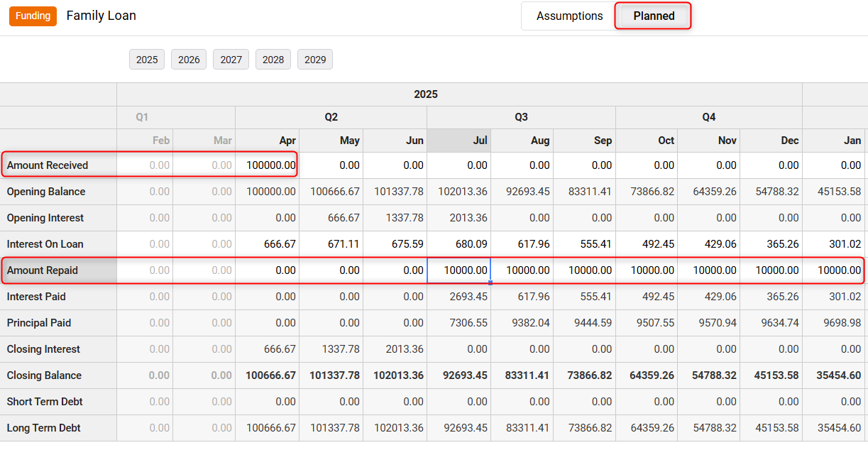Click the Q3 quarter header
868x450 pixels.
pyautogui.click(x=521, y=117)
